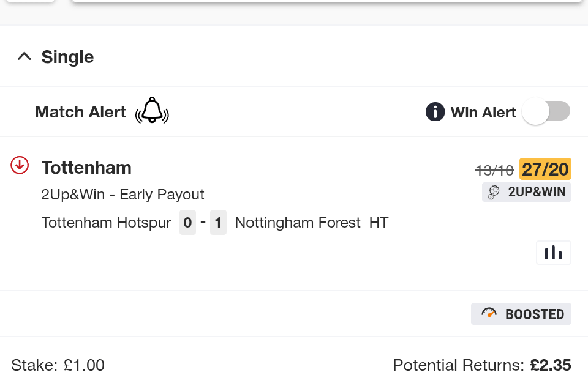Open the match statistics bar chart icon
Image resolution: width=588 pixels, height=386 pixels.
pyautogui.click(x=553, y=252)
